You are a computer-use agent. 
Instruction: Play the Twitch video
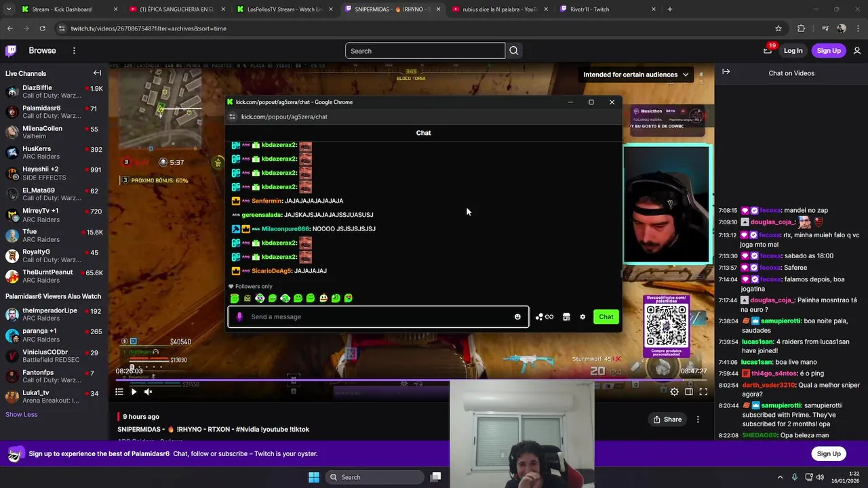(134, 392)
